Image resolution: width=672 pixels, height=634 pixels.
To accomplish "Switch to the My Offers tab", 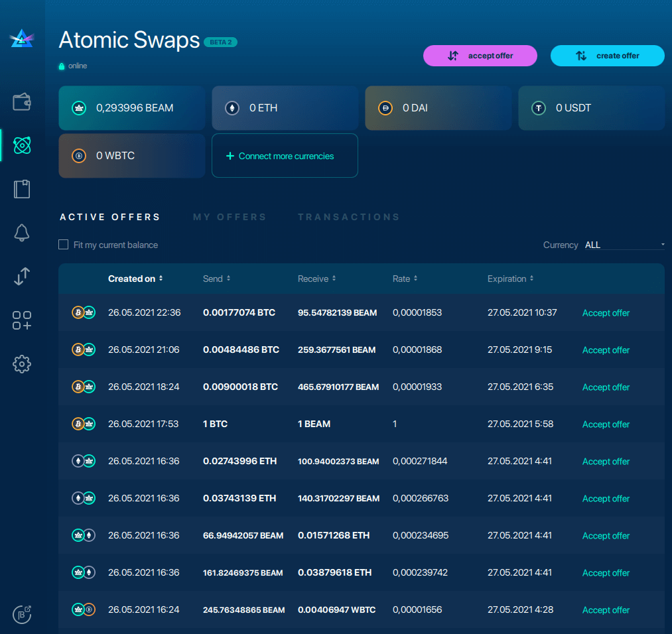I will tap(230, 217).
